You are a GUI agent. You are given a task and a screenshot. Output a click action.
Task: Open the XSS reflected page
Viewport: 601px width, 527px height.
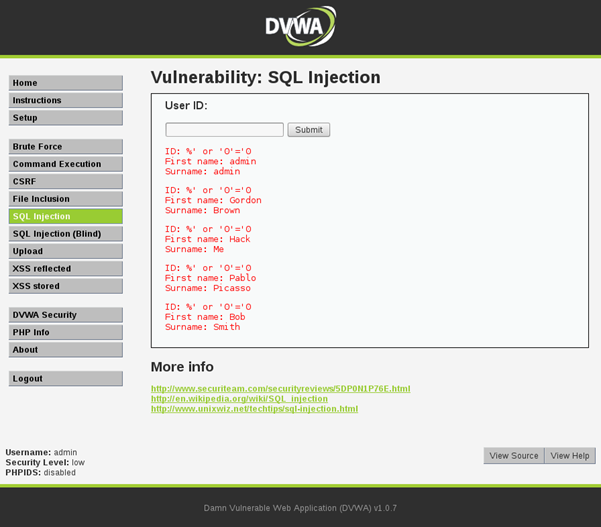66,269
